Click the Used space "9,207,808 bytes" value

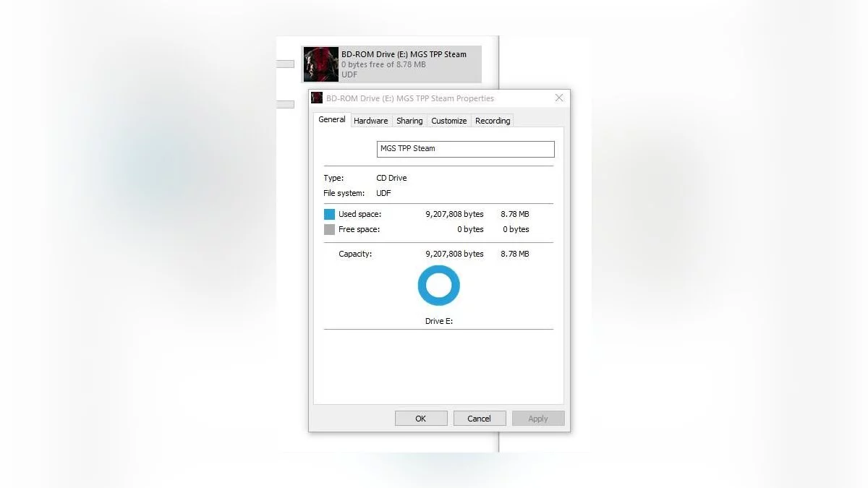454,214
